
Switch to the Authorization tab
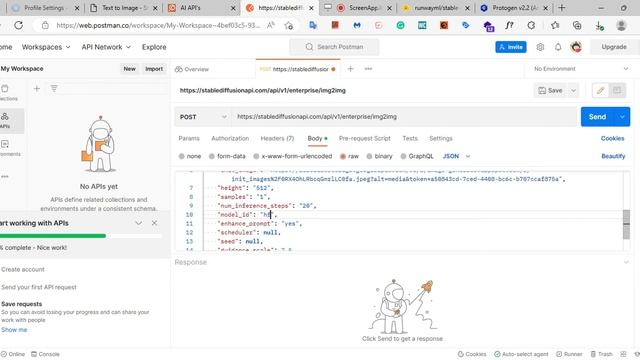pos(230,138)
